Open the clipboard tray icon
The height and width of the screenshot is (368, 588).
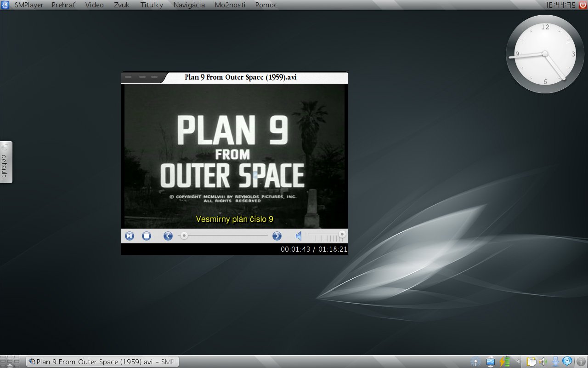(531, 362)
